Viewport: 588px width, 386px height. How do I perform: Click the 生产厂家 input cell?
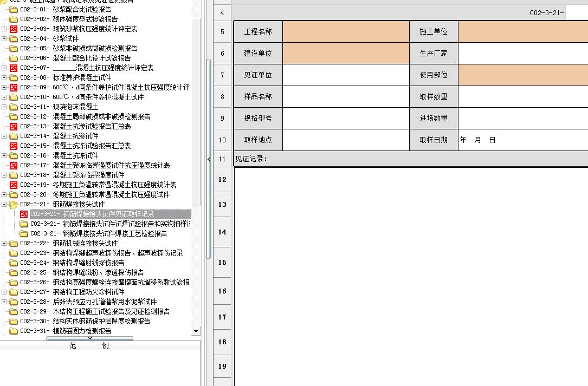523,53
